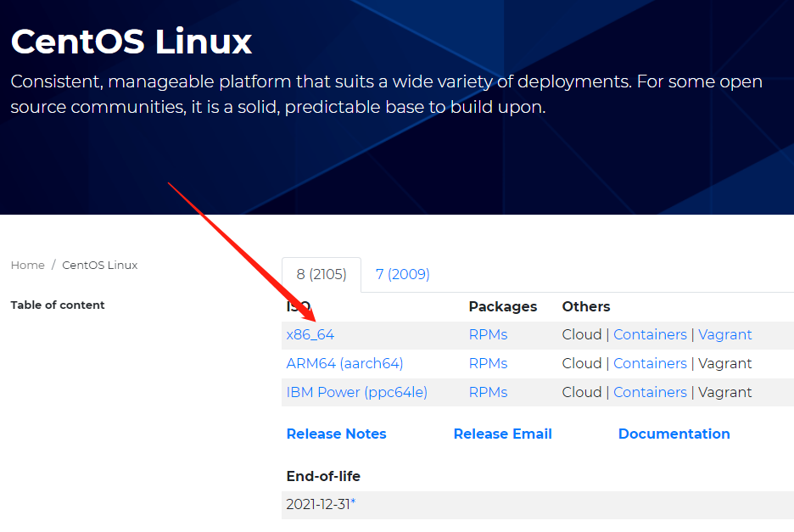Open the IBM Power (ppc64le) ISO link
The height and width of the screenshot is (532, 794).
click(x=356, y=393)
